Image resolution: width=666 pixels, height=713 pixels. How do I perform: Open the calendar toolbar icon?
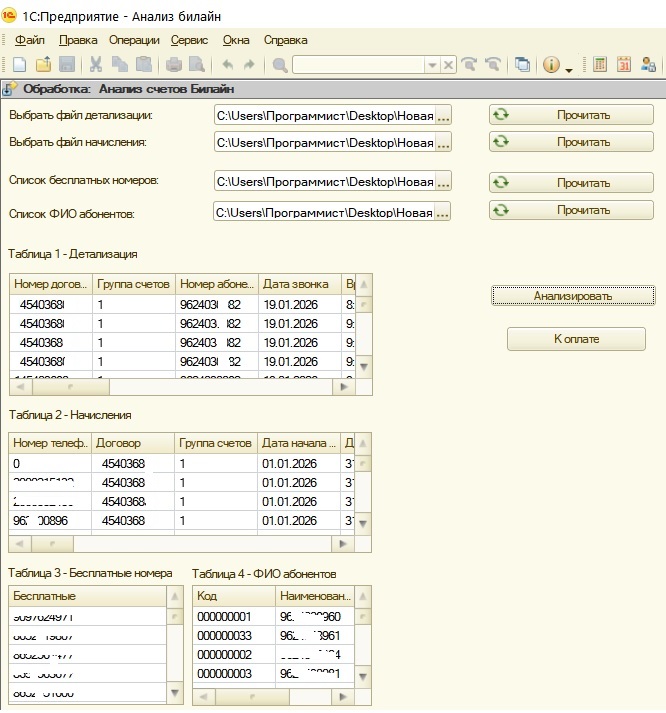tap(624, 65)
